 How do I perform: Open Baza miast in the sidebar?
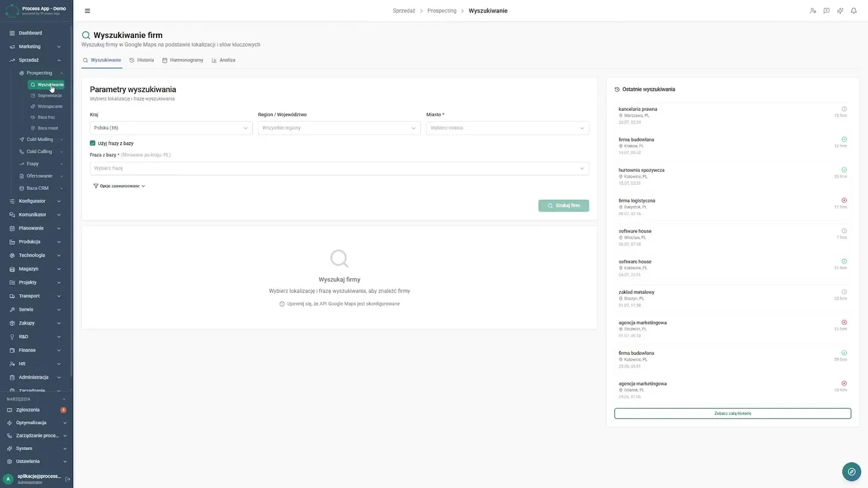pos(46,128)
